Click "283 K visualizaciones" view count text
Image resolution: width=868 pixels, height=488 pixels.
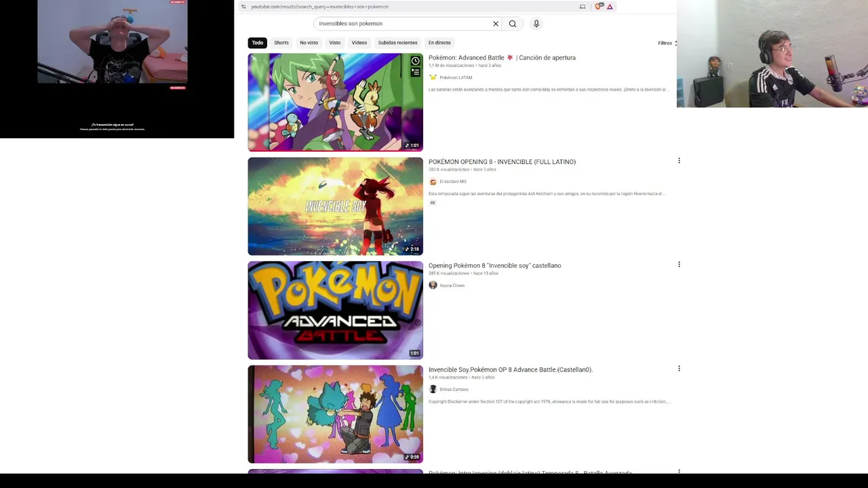(449, 169)
